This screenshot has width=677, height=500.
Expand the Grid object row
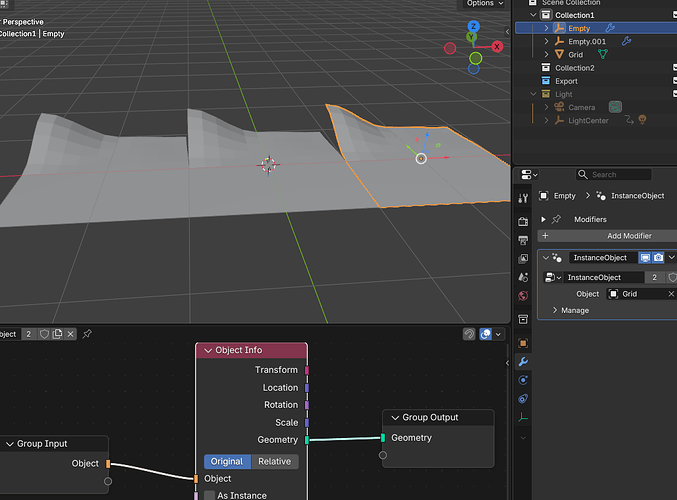pyautogui.click(x=546, y=54)
